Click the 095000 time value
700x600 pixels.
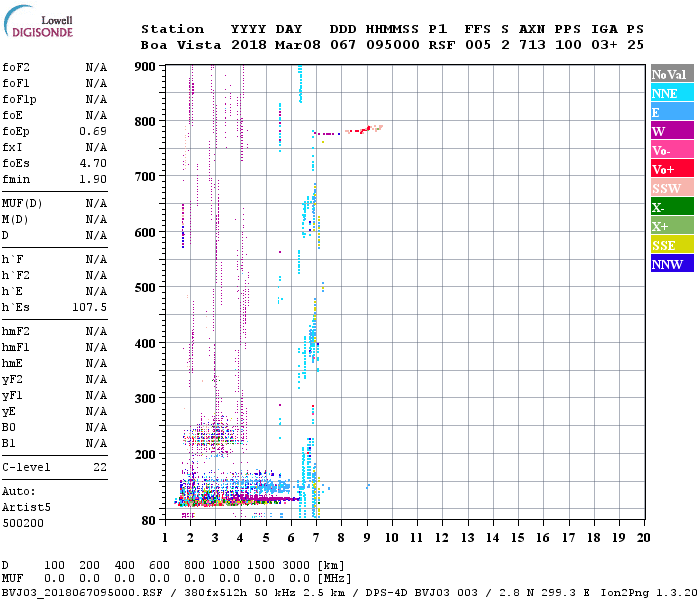tap(393, 45)
